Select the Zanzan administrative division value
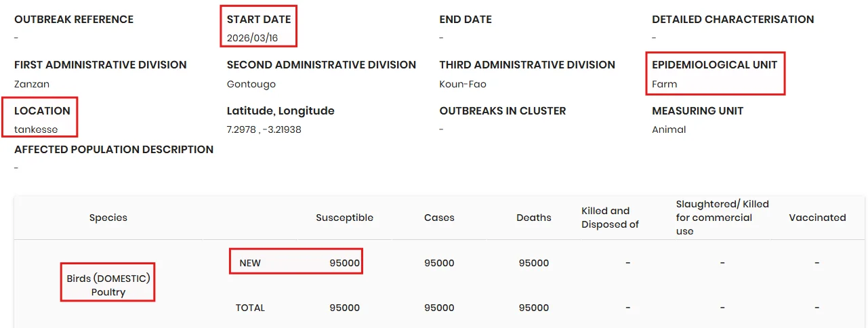This screenshot has height=328, width=868. 32,84
